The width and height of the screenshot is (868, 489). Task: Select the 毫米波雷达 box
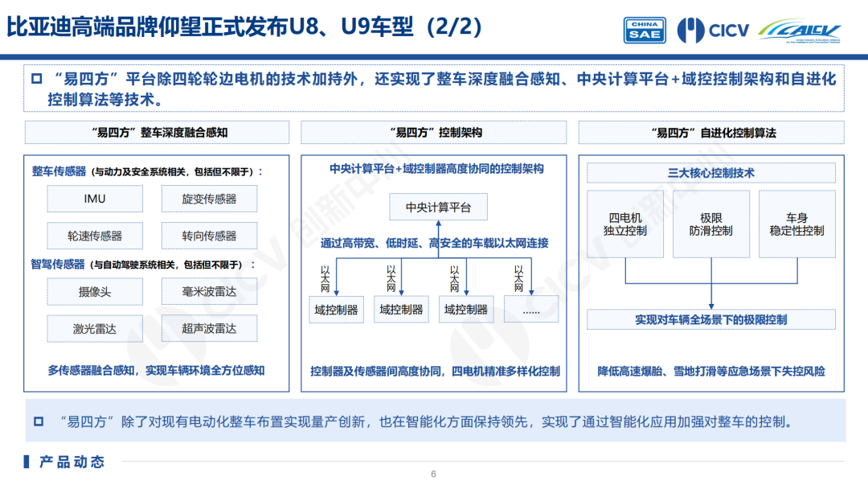click(209, 292)
